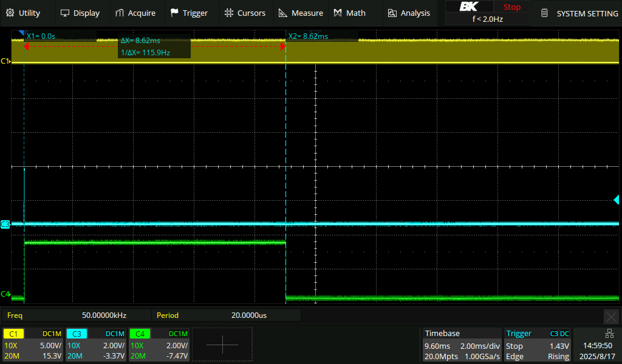Viewport: 622px width, 364px height.
Task: Click the network connection status icon
Action: 609,334
